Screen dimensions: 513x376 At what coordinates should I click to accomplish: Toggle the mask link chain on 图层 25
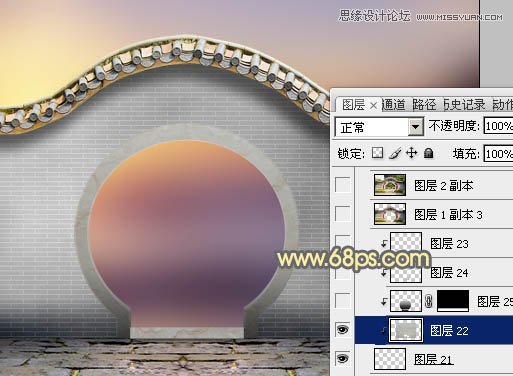pyautogui.click(x=429, y=301)
